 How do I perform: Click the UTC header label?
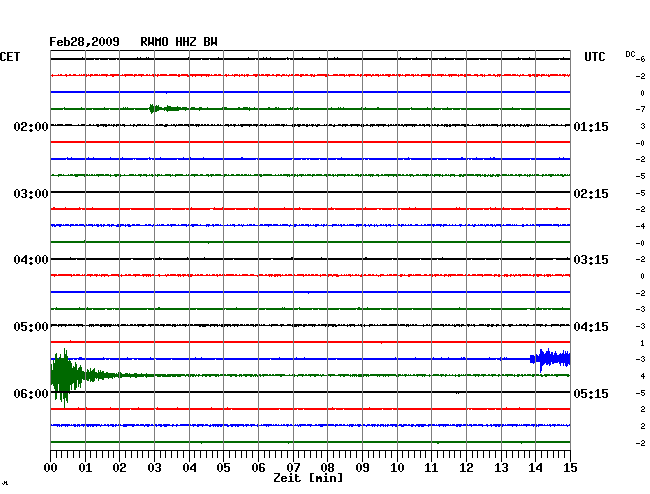(594, 57)
